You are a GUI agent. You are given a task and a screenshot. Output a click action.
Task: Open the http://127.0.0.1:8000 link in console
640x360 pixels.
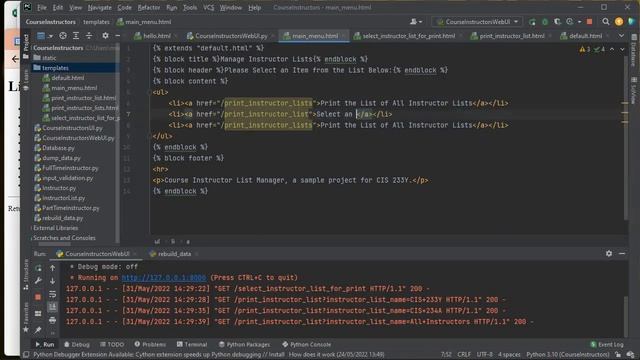point(164,278)
